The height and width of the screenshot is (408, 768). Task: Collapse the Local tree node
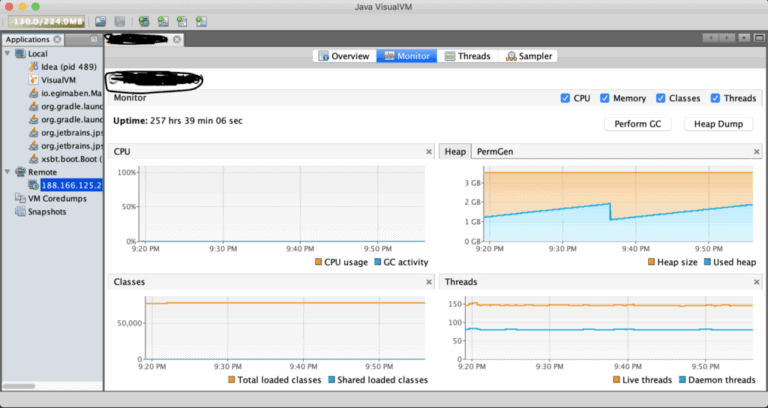(9, 53)
